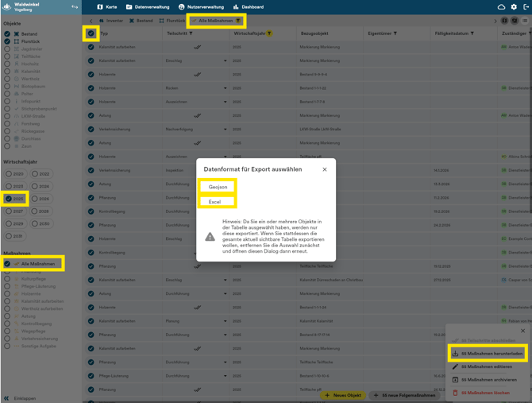Toggle the Alle Maßnahmen filter checkbox
Image resolution: width=532 pixels, height=403 pixels.
click(x=7, y=264)
